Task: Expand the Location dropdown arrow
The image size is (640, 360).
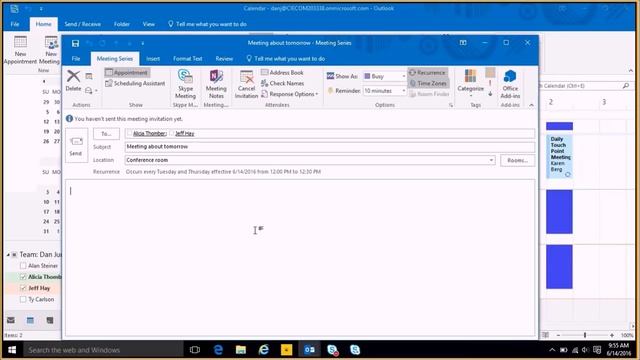Action: coord(491,160)
